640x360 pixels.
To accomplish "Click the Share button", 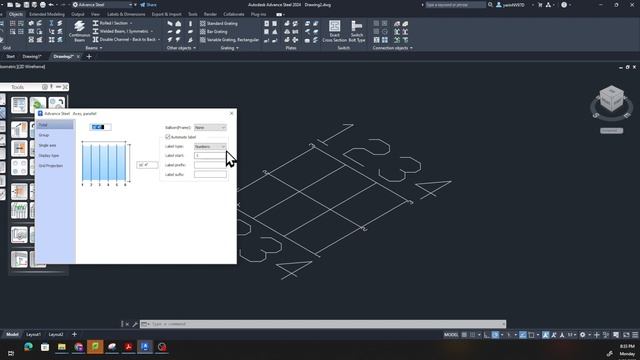I will click(x=149, y=5).
